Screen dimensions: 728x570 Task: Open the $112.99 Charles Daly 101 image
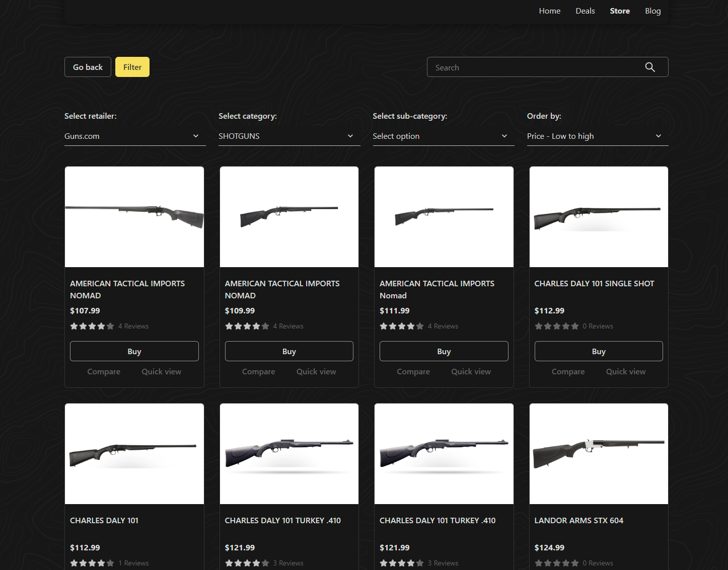tap(134, 454)
